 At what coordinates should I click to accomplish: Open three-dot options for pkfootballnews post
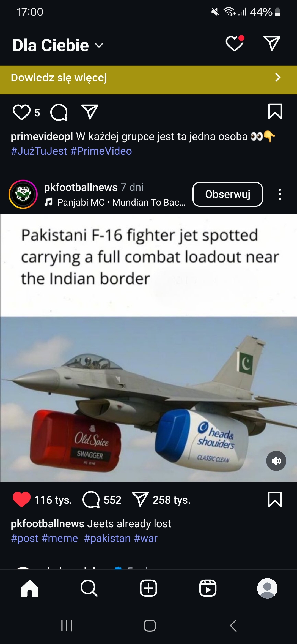pyautogui.click(x=280, y=194)
